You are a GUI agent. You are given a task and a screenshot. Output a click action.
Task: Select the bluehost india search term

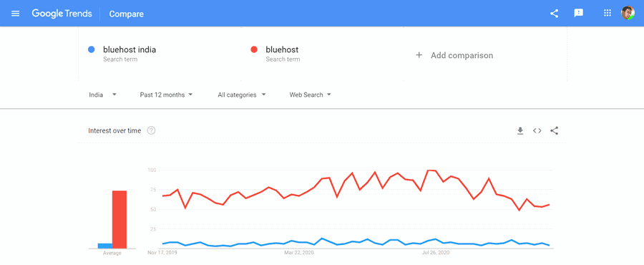point(130,50)
